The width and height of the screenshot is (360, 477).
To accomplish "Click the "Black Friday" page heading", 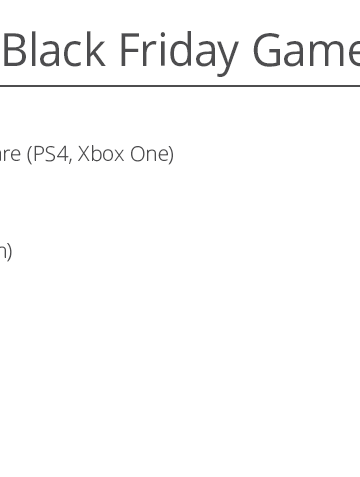I will tap(120, 53).
